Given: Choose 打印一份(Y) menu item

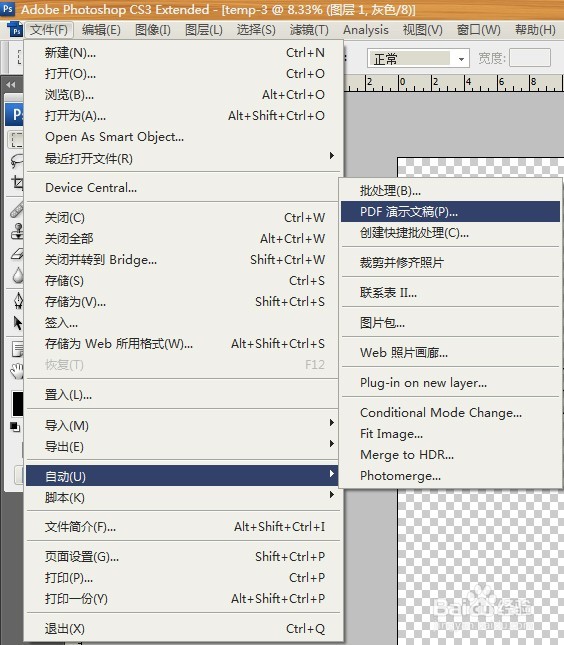Looking at the screenshot, I should point(183,599).
